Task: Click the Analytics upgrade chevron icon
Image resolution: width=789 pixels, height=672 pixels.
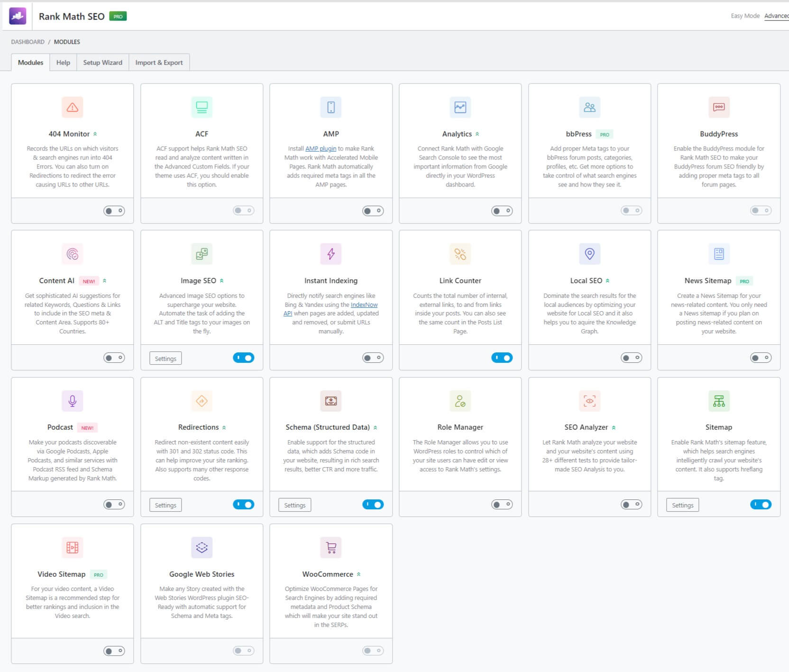Action: point(477,134)
